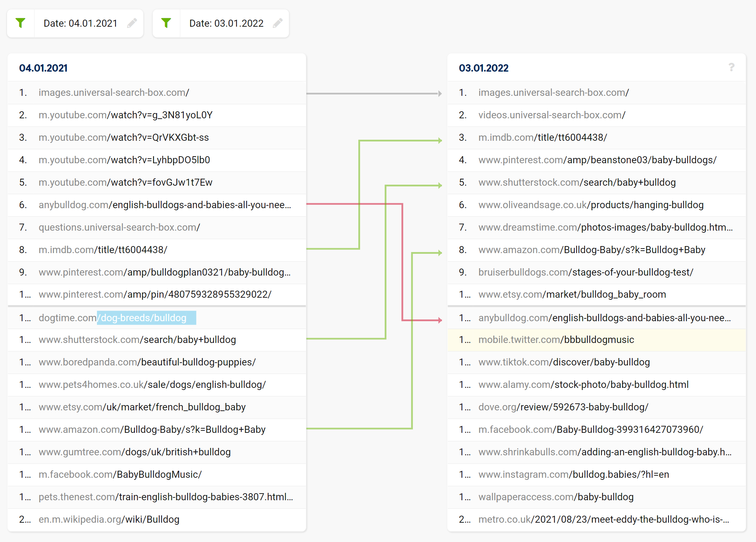The image size is (756, 542).
Task: Open bruiserbulldogs.com/stages-of-your-bulldog-test/ link
Action: click(x=586, y=272)
